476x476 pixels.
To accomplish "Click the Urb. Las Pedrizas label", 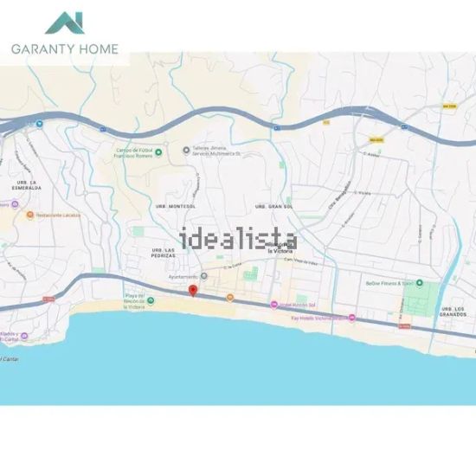I will tap(164, 253).
